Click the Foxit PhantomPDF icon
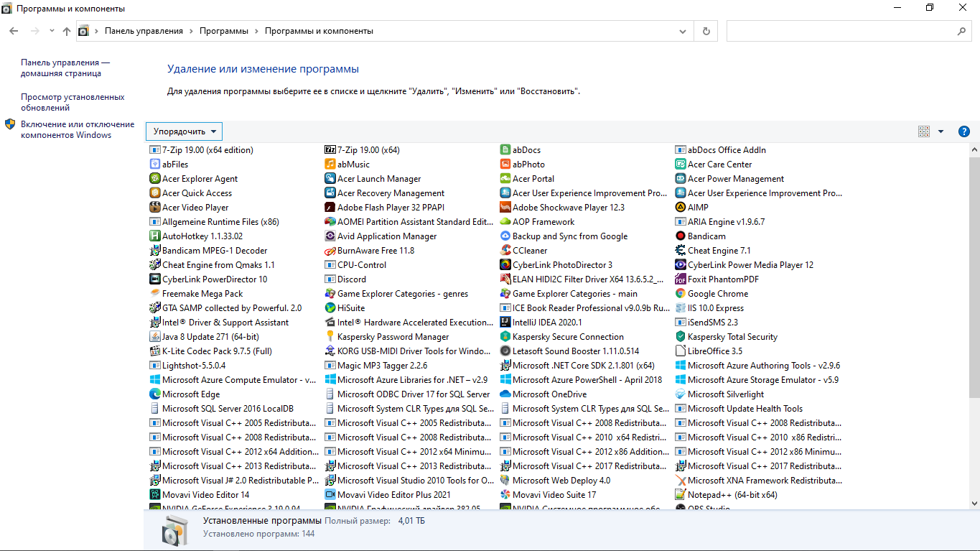The width and height of the screenshot is (980, 551). pyautogui.click(x=681, y=279)
